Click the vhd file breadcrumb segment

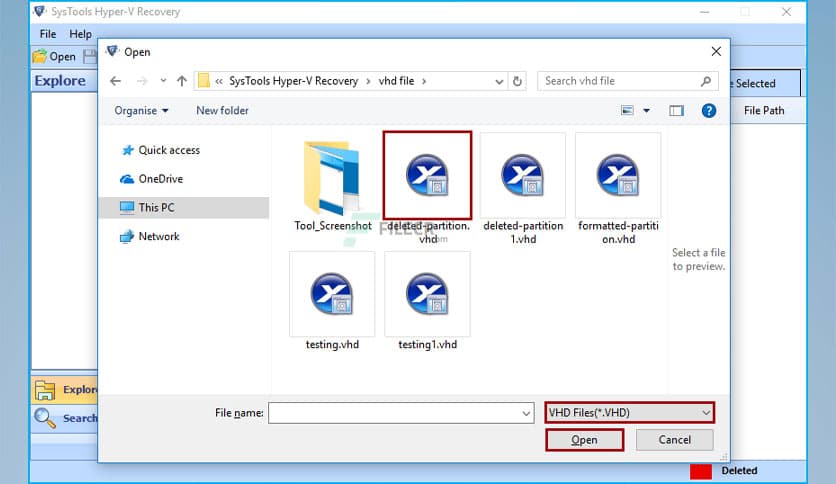point(396,81)
